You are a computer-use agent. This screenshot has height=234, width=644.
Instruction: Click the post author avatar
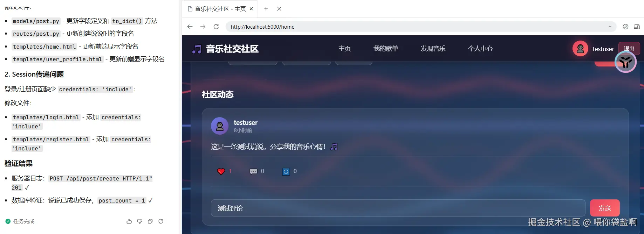(220, 126)
